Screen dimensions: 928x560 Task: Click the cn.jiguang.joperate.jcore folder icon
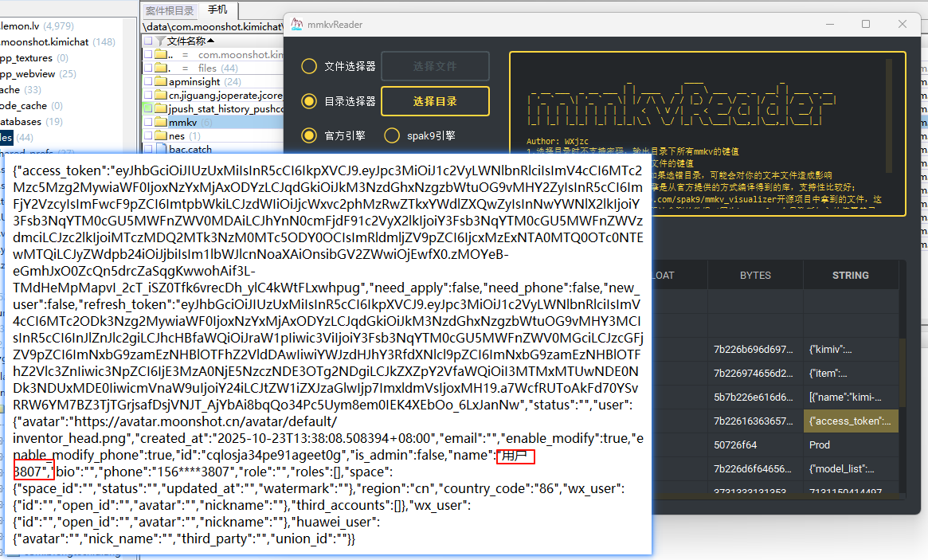[161, 95]
